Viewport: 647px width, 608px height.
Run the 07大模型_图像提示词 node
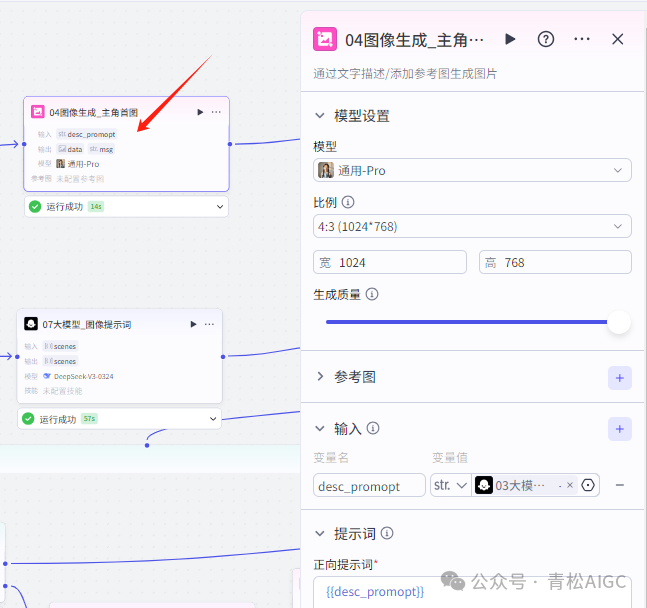(193, 324)
